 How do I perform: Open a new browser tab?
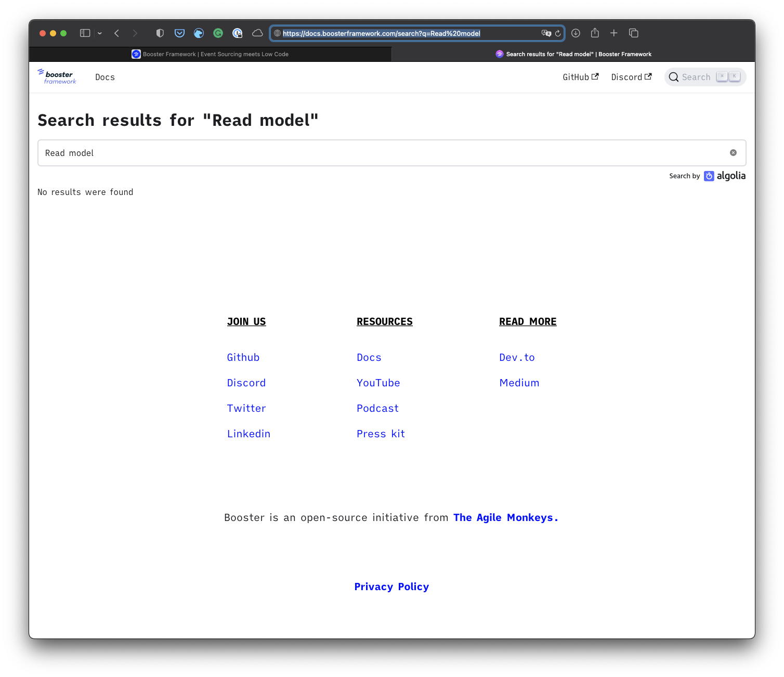click(614, 33)
